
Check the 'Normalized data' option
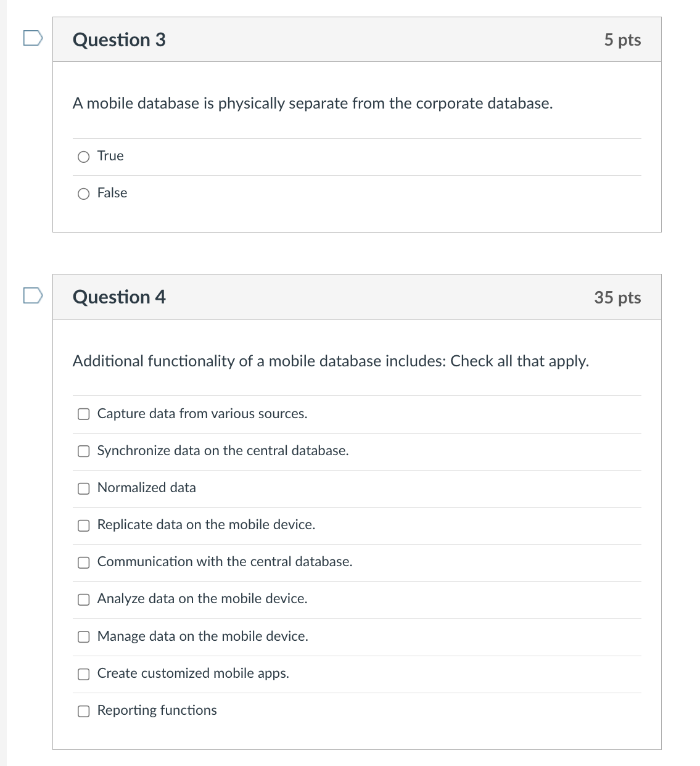(83, 488)
